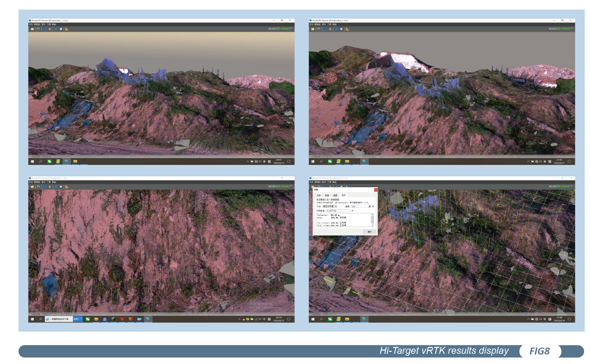Click the 采样距离 sampling distance input field

pos(338,211)
